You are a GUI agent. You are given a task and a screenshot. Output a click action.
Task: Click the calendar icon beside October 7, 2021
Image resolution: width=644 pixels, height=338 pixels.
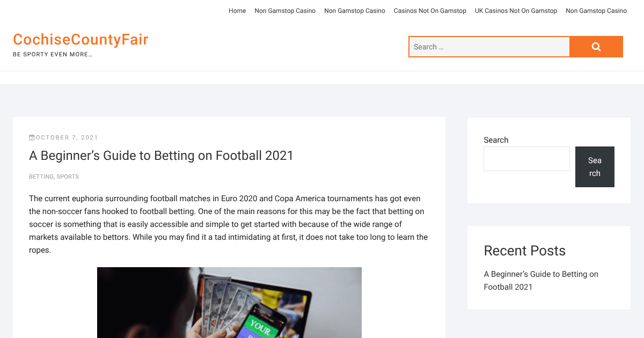click(x=32, y=137)
